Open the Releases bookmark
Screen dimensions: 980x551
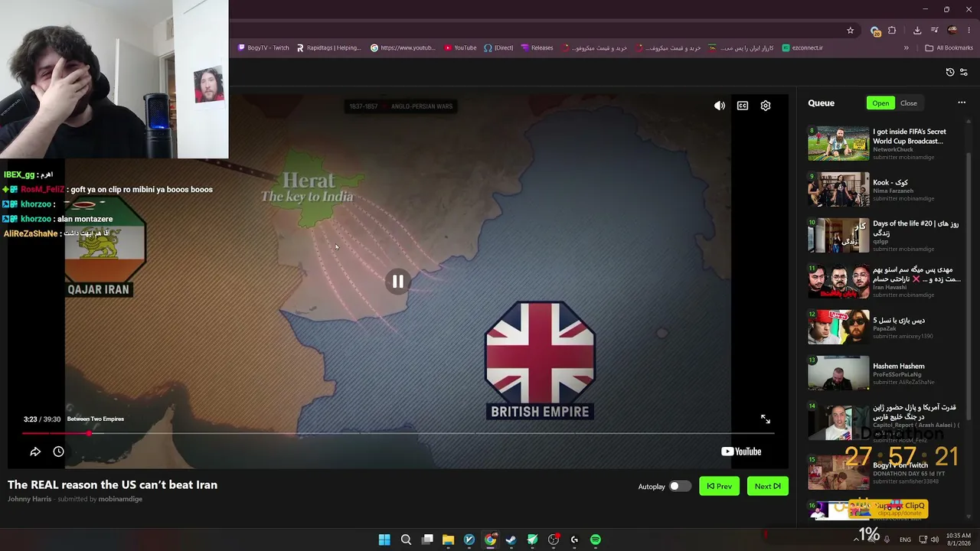537,47
